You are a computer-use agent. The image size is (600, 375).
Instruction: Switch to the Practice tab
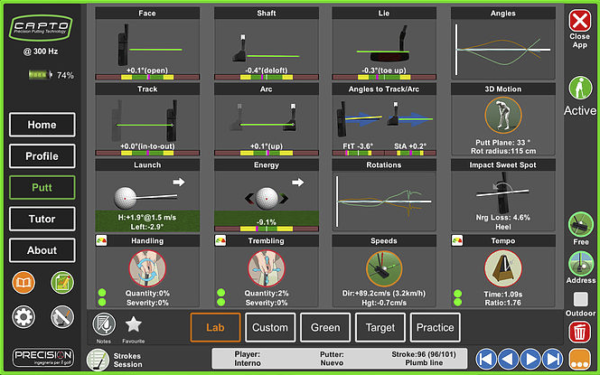click(x=435, y=327)
